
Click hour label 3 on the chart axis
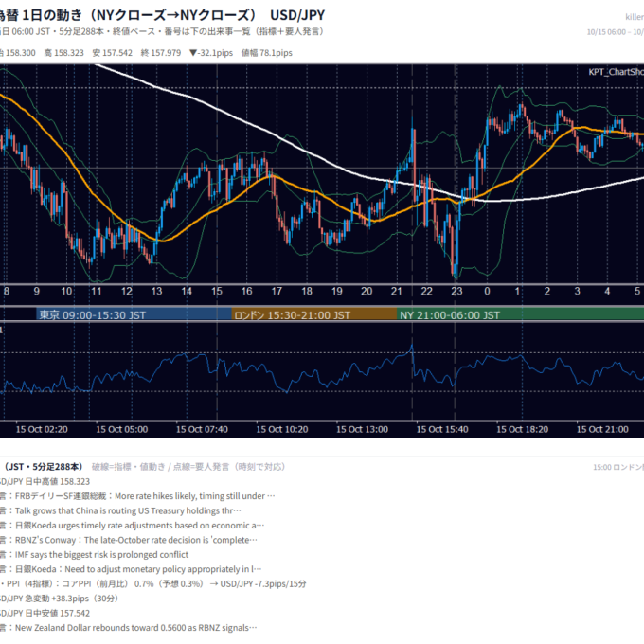point(577,291)
